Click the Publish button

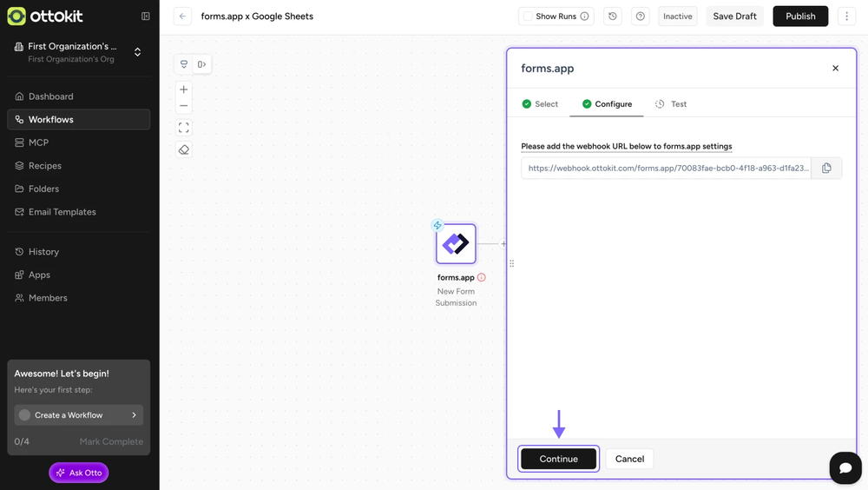[x=800, y=17]
